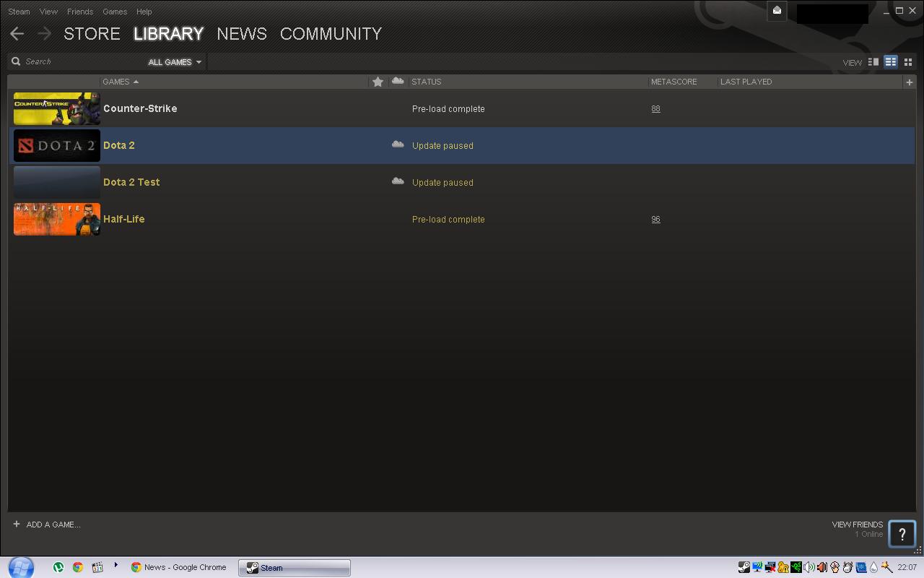Select the Counter-Strike title text

coord(140,108)
